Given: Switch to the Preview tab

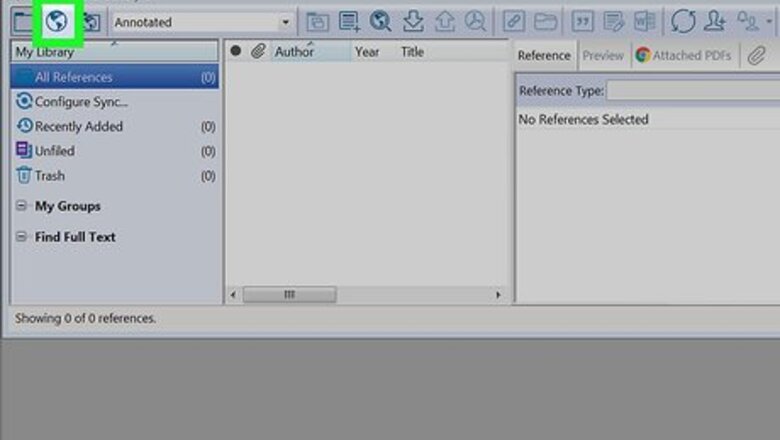Looking at the screenshot, I should point(603,55).
